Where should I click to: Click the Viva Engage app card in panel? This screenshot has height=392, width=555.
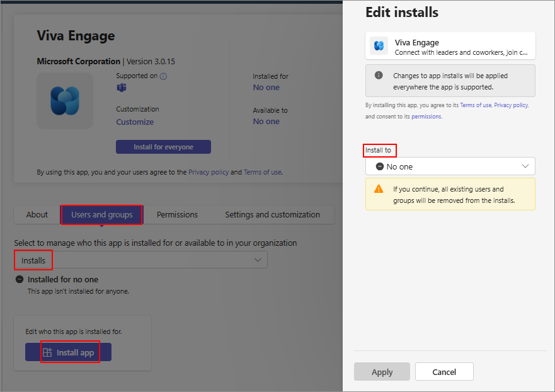450,46
